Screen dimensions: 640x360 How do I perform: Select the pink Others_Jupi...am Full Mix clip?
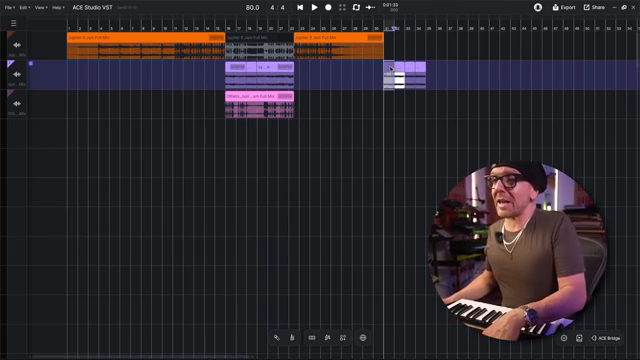(259, 104)
